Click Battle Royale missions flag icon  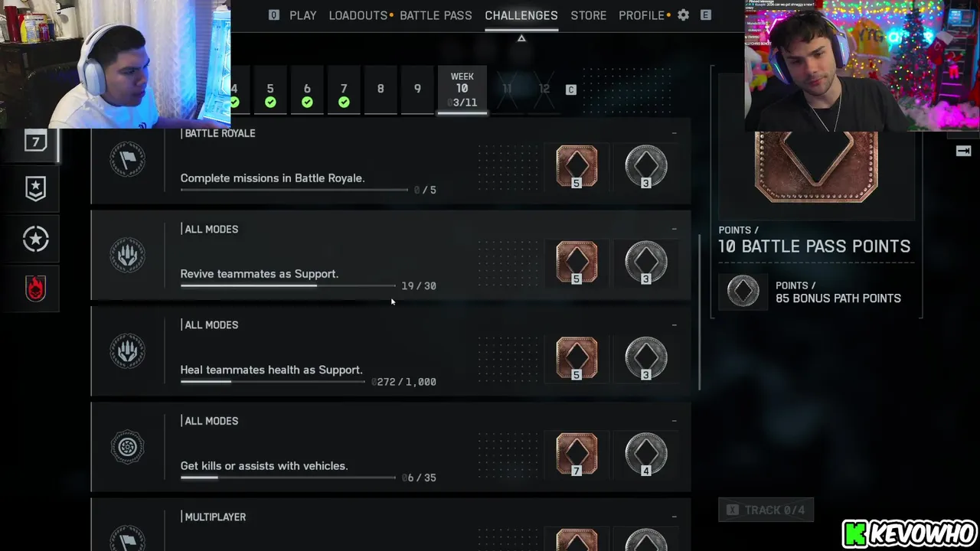click(x=127, y=159)
